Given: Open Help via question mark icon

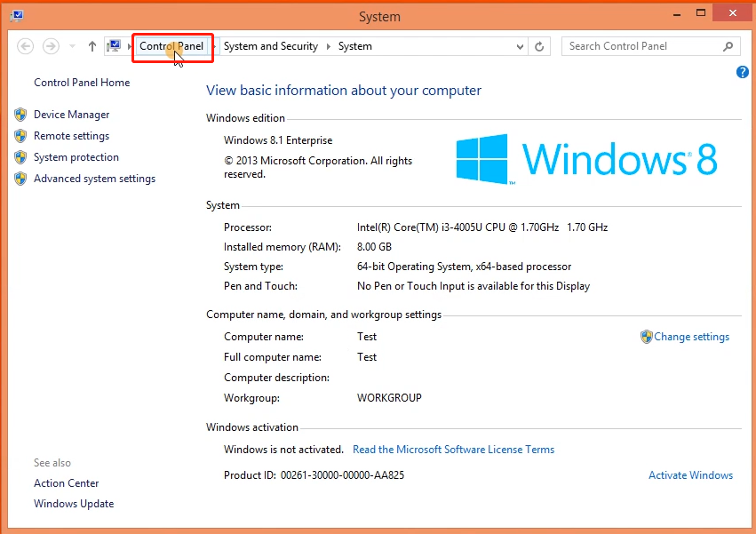Looking at the screenshot, I should [x=743, y=72].
